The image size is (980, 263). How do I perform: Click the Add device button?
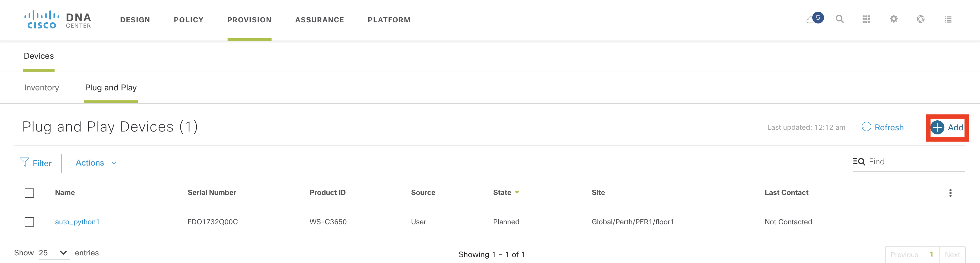947,127
